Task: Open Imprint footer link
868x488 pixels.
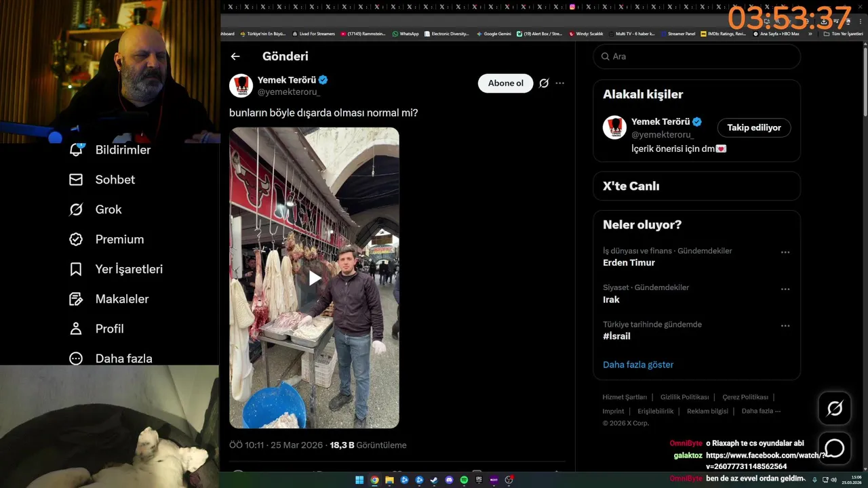Action: click(613, 411)
